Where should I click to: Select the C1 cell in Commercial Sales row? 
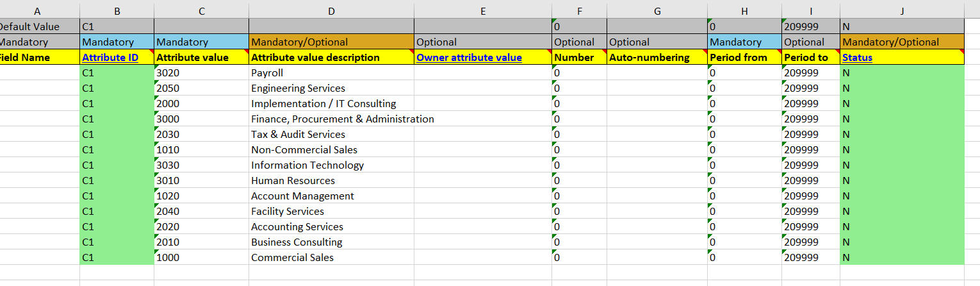coord(117,257)
